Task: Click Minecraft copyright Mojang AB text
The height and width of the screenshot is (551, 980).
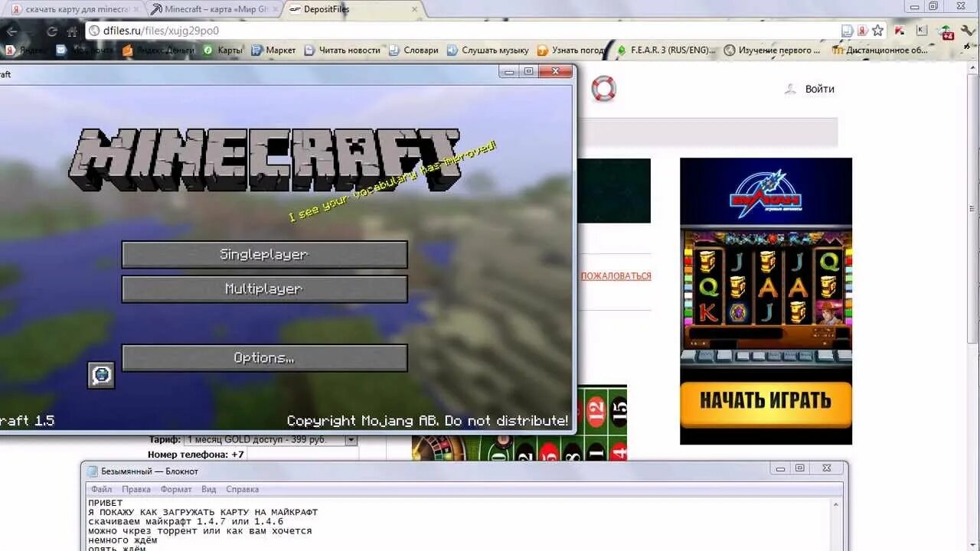Action: pos(427,420)
